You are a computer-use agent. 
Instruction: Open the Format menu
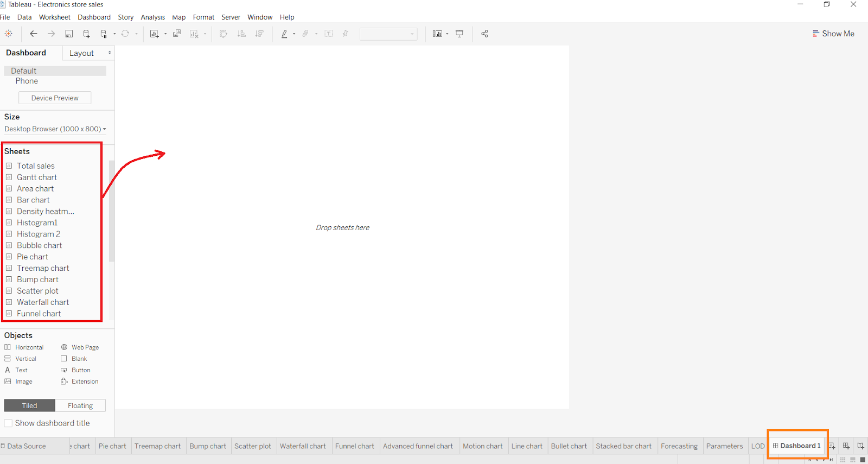click(203, 17)
